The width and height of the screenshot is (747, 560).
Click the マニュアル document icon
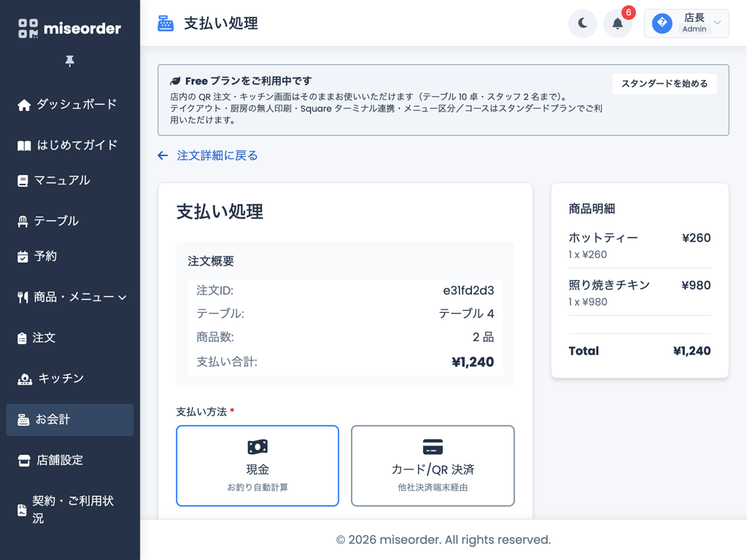pyautogui.click(x=23, y=181)
